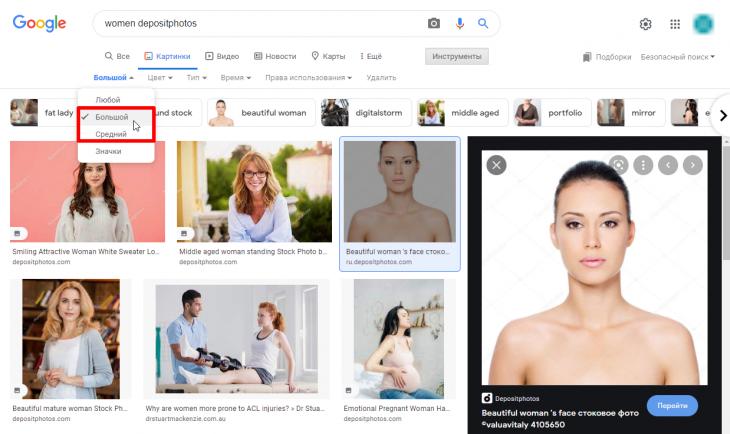730x434 pixels.
Task: Open the Цвет filter dropdown
Action: [x=160, y=77]
